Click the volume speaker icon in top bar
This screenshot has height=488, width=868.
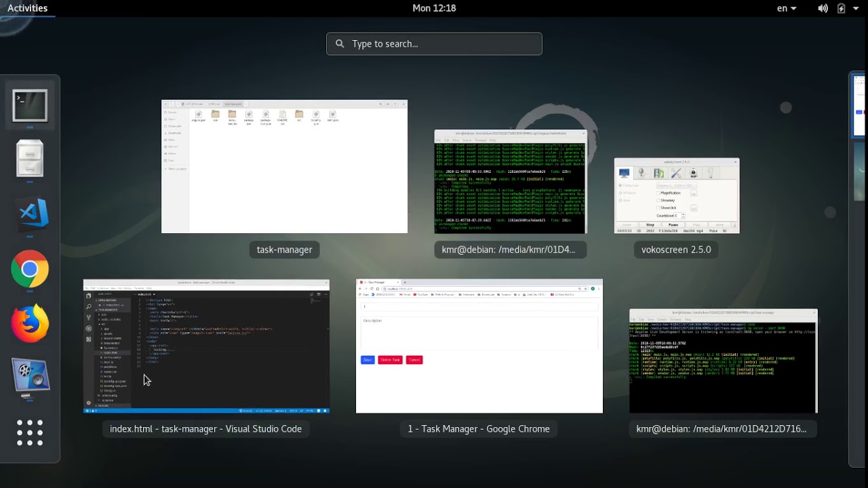823,8
